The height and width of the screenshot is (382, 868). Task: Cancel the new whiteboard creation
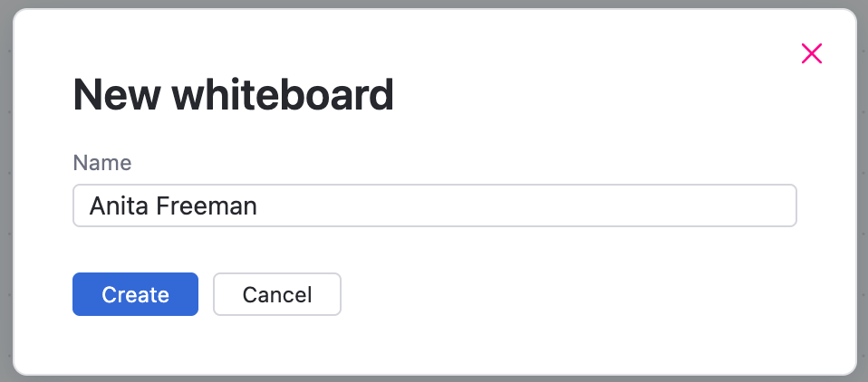point(276,294)
